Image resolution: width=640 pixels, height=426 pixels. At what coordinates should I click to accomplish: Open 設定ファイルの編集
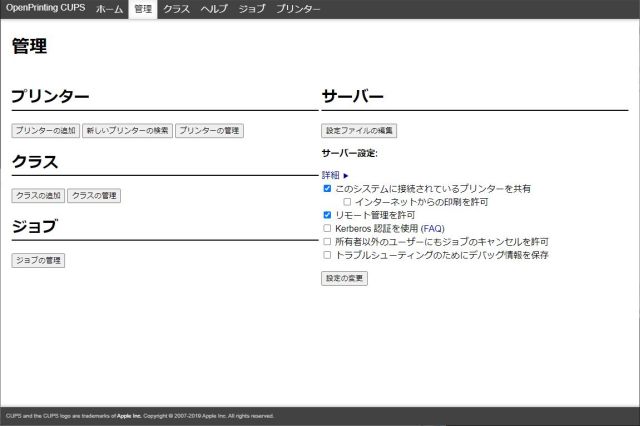360,131
